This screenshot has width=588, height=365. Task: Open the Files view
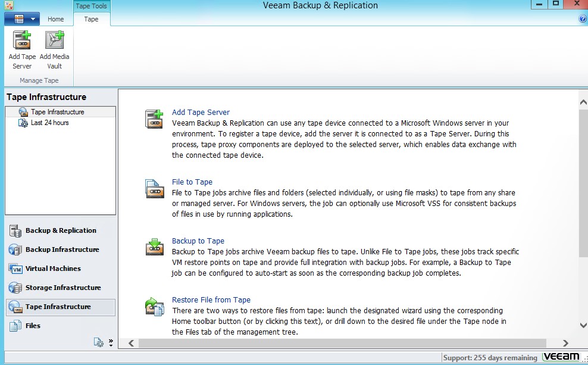tap(60, 326)
